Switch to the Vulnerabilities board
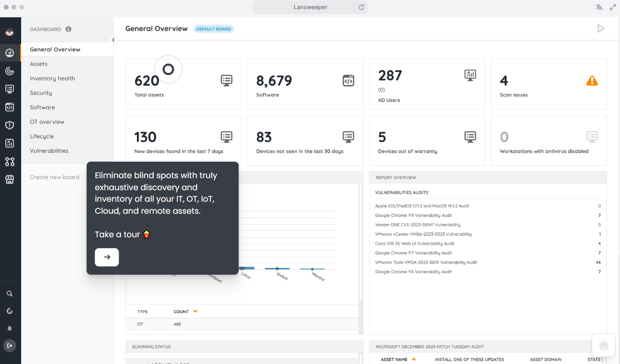 (x=50, y=150)
